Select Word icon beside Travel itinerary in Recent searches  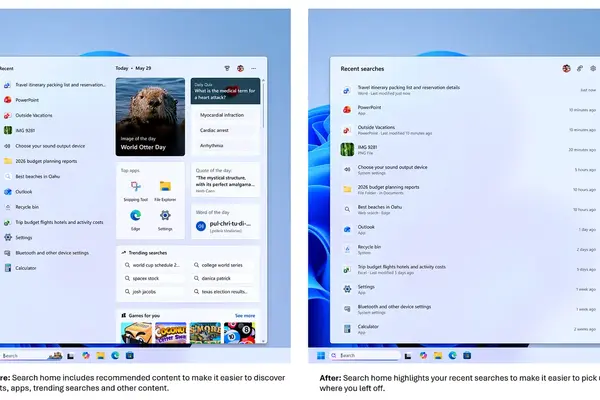click(x=346, y=90)
